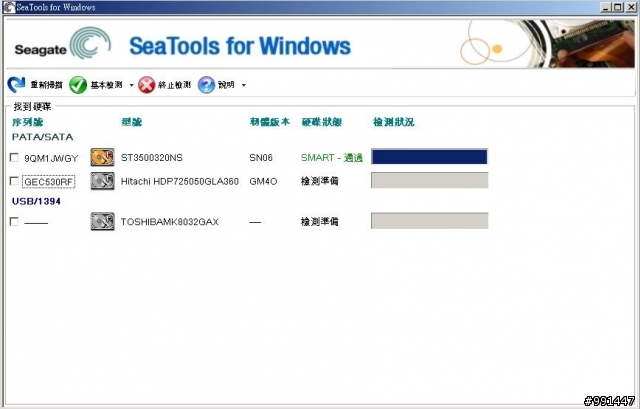The image size is (640, 409).
Task: Click the firmware version GM4O
Action: click(263, 181)
